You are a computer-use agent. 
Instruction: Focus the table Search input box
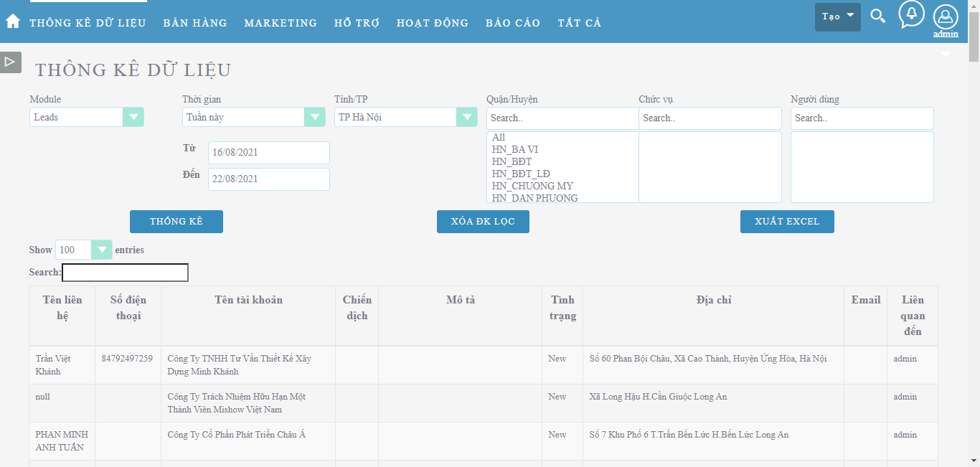(125, 273)
